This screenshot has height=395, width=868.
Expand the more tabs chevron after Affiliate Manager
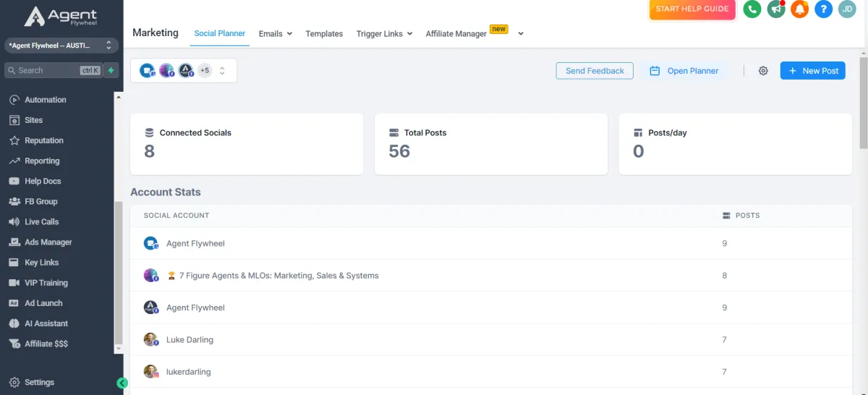(x=521, y=33)
